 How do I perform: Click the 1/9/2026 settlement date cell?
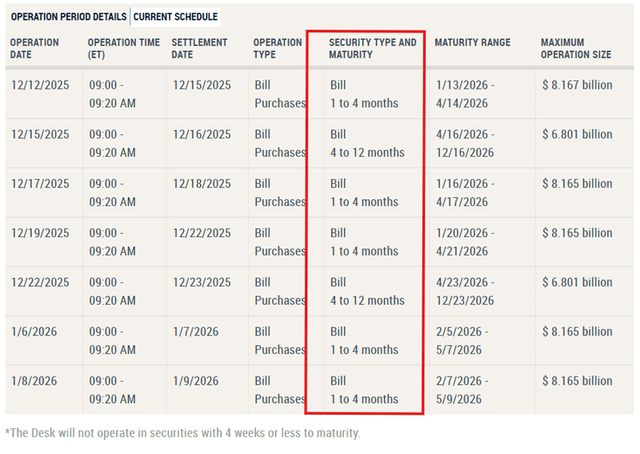pyautogui.click(x=196, y=381)
